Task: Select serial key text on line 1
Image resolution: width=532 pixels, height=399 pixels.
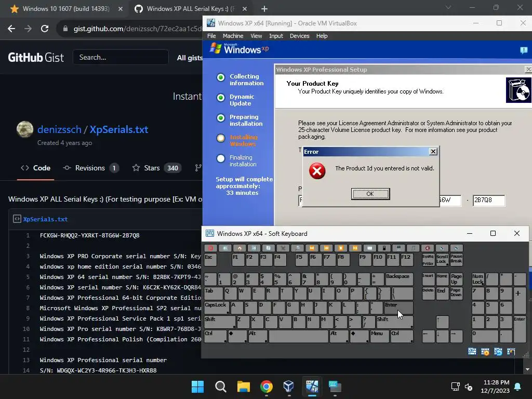Action: (x=89, y=235)
